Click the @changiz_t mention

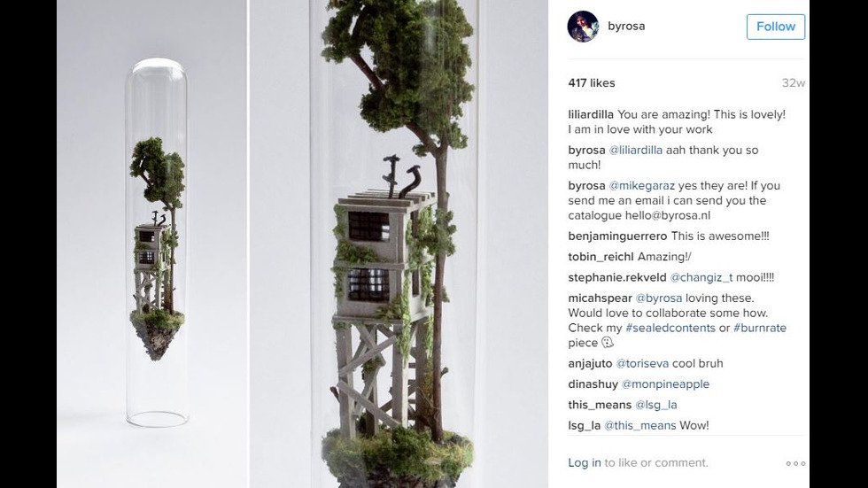coord(701,278)
